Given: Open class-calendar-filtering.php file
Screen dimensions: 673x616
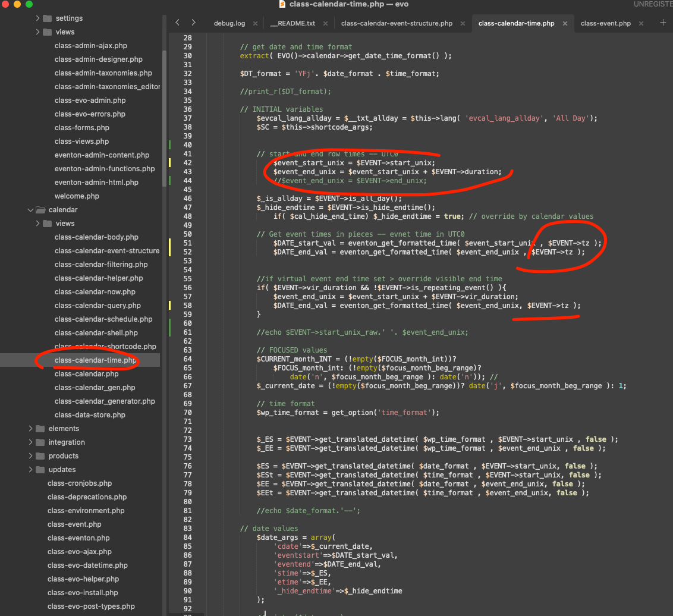Looking at the screenshot, I should [x=101, y=265].
